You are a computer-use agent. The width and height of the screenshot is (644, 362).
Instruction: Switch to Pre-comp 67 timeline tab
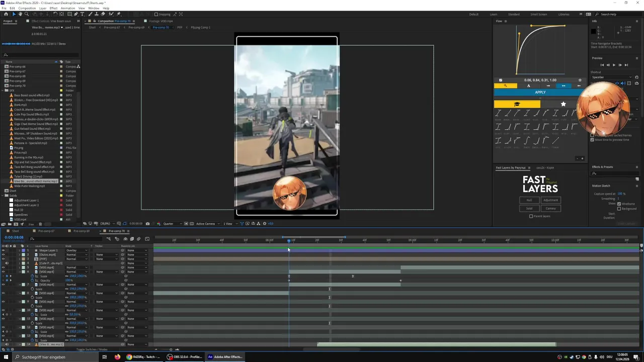pyautogui.click(x=46, y=231)
